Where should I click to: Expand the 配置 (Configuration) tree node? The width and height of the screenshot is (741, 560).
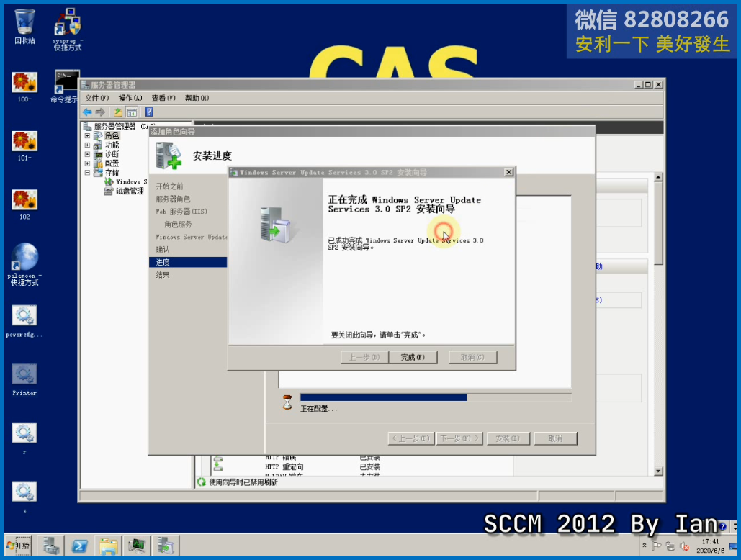tap(87, 163)
